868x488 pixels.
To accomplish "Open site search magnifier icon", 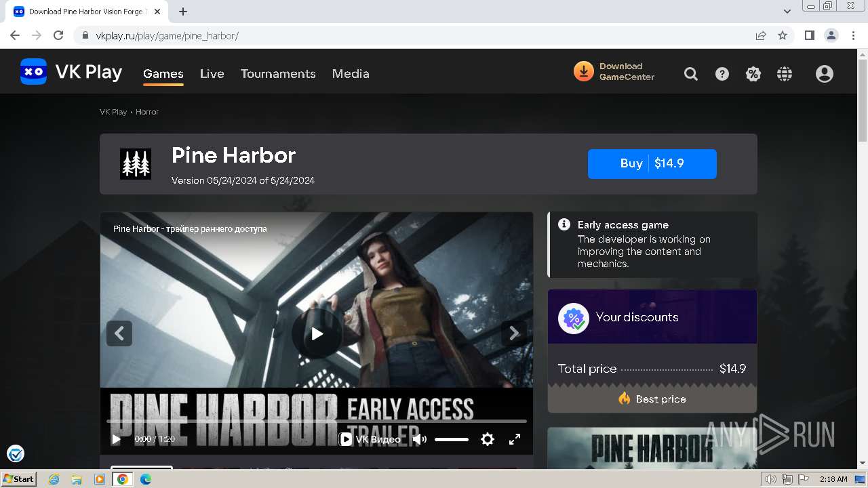I will pyautogui.click(x=691, y=74).
